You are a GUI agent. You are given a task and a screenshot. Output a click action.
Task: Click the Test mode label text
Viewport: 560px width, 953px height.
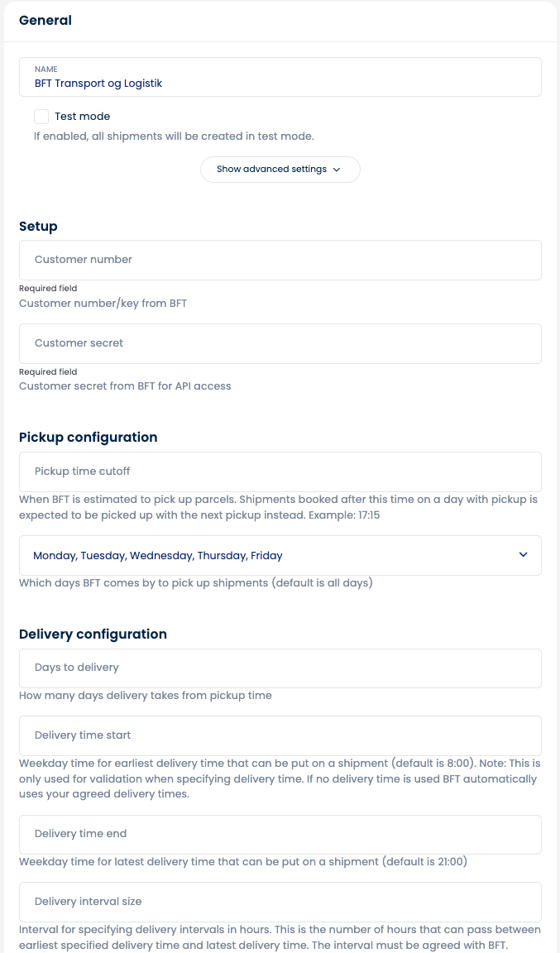pyautogui.click(x=83, y=117)
